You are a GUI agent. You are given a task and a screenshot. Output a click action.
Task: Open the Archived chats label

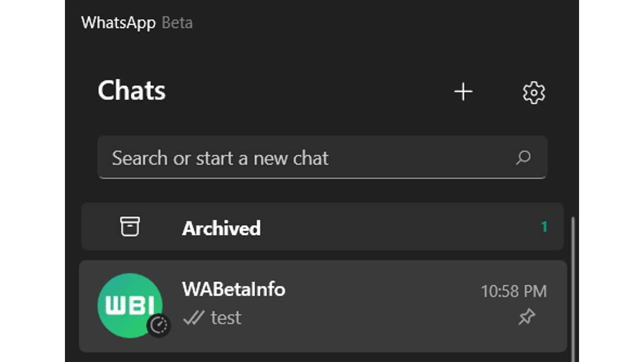[221, 228]
